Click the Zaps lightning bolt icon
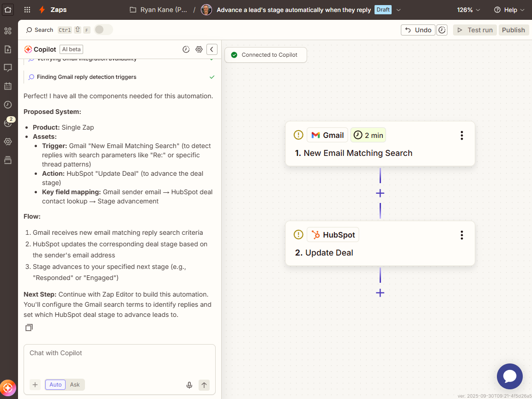This screenshot has width=532, height=399. pos(42,10)
